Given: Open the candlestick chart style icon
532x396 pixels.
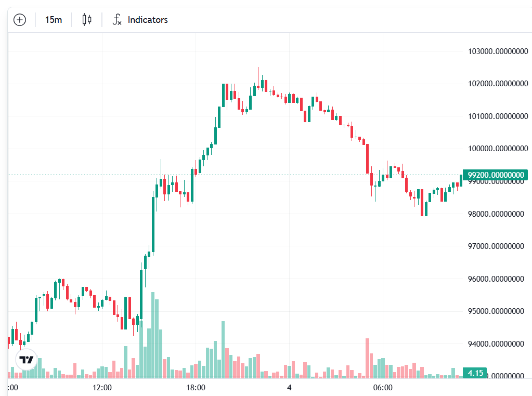Looking at the screenshot, I should click(87, 20).
